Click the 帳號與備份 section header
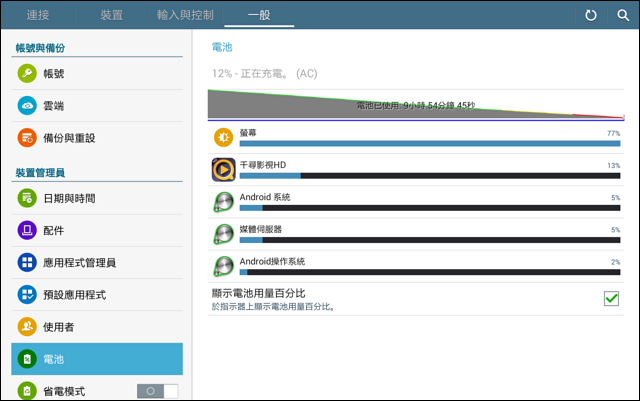Image resolution: width=640 pixels, height=401 pixels. 40,48
